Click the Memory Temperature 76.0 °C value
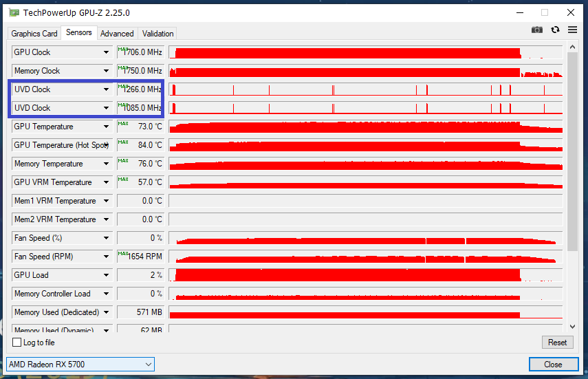 tap(140, 164)
